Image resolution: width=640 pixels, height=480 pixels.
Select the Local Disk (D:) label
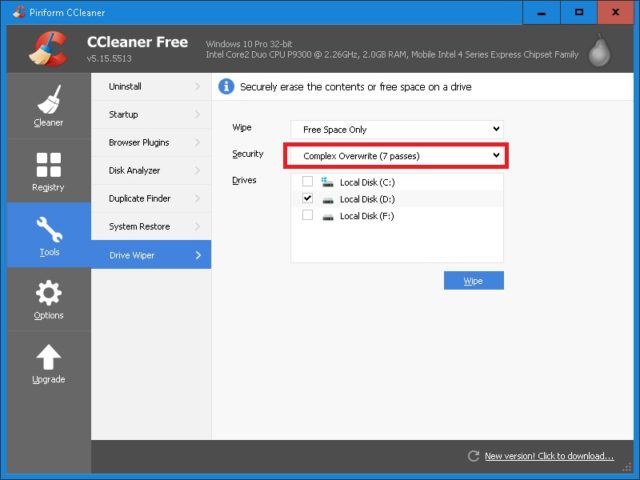(367, 199)
